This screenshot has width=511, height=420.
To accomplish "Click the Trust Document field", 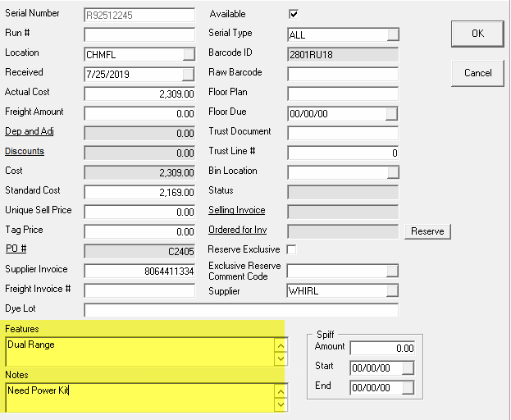I will 343,133.
